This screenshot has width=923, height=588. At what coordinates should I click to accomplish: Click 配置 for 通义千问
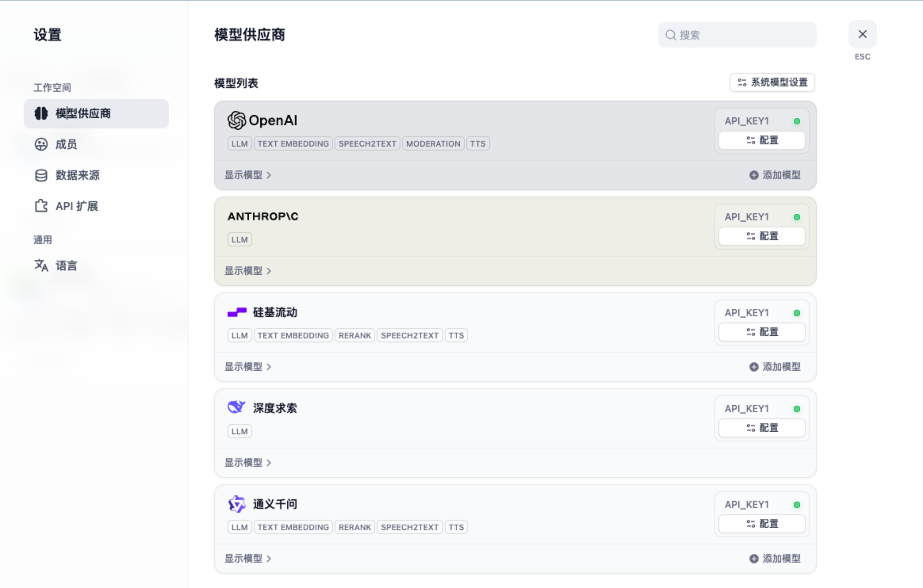click(762, 523)
